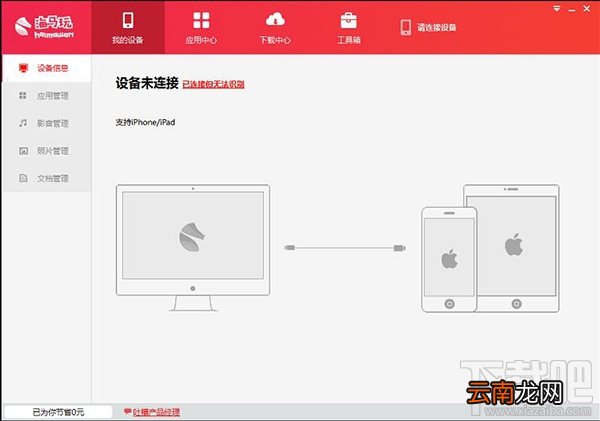The height and width of the screenshot is (421, 600).
Task: Click the iPhone illustration
Action: click(x=449, y=259)
